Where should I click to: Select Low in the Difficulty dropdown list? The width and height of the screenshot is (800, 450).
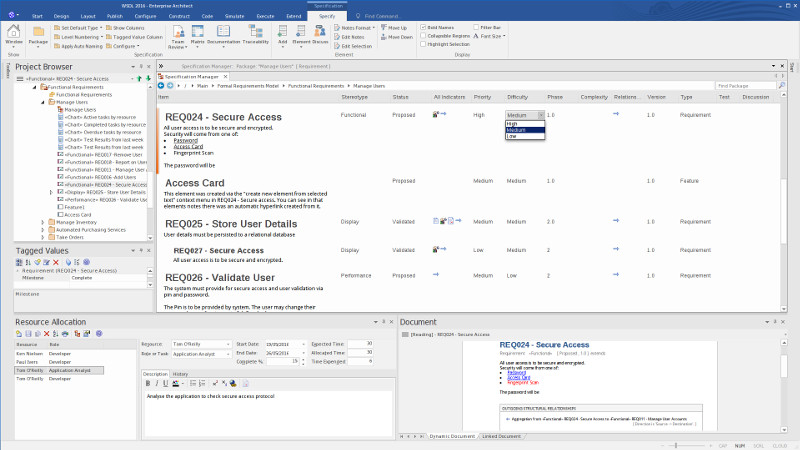click(512, 136)
